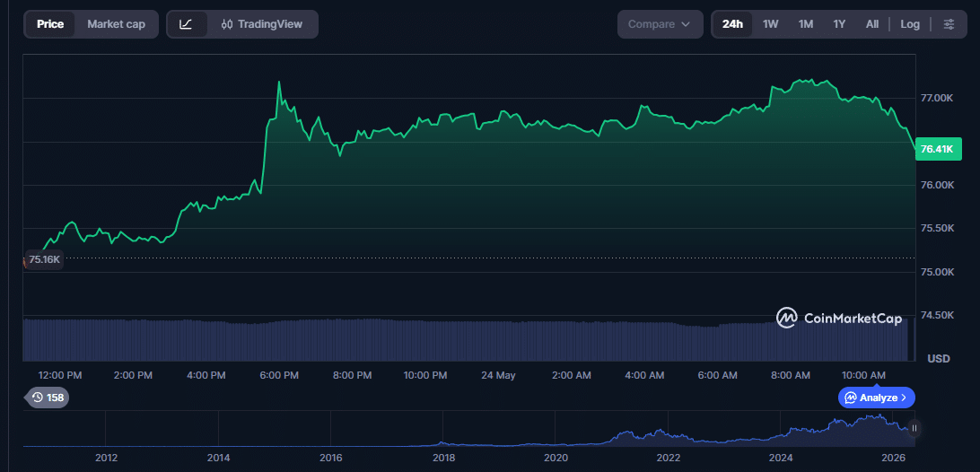This screenshot has height=472, width=980.
Task: Open chart settings sliders icon
Action: point(949,24)
